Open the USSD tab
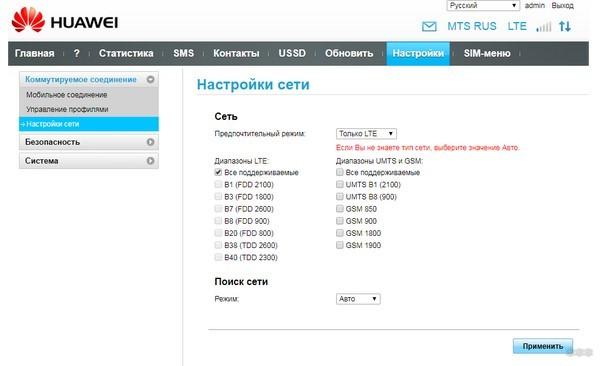Screen dimensions: 600x366 (292, 53)
